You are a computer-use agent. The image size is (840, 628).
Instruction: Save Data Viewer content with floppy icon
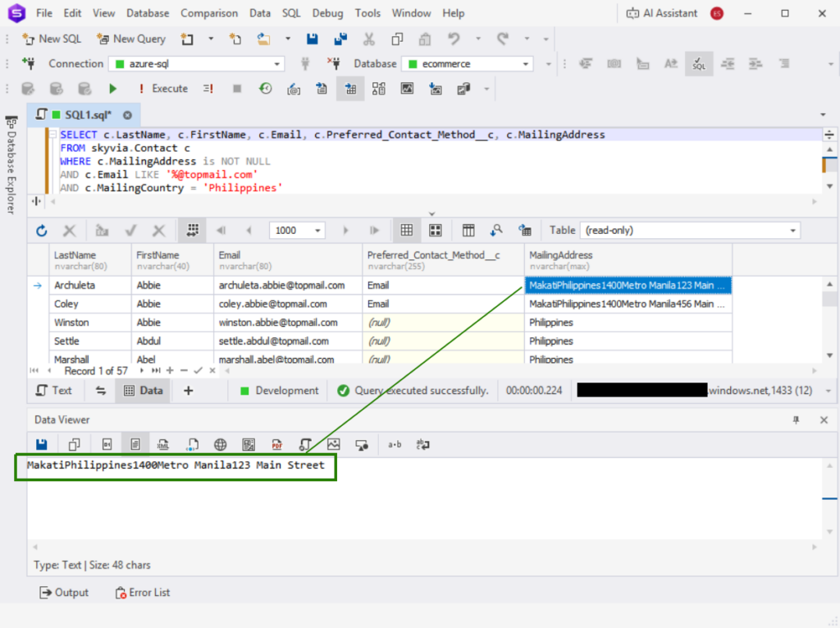[x=42, y=445]
